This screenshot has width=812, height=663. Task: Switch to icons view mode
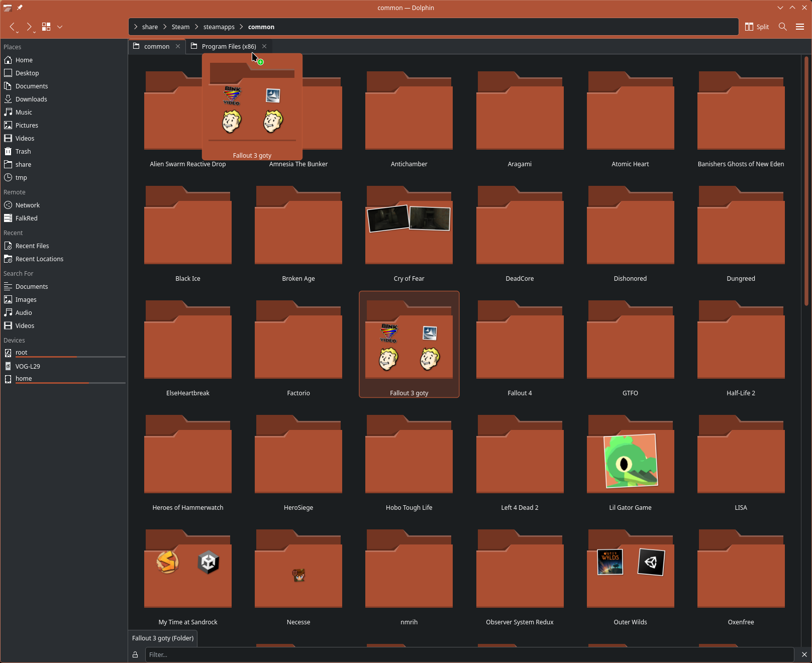click(x=46, y=27)
